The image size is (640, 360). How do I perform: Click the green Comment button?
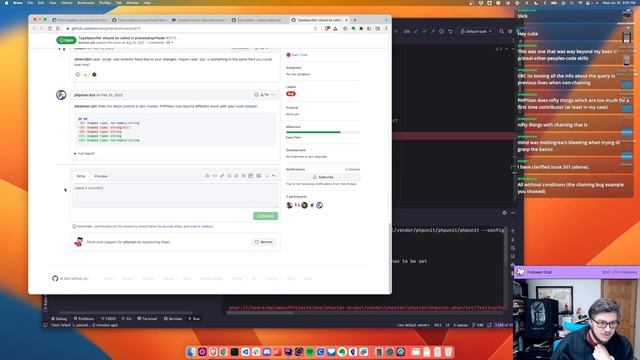coord(265,216)
